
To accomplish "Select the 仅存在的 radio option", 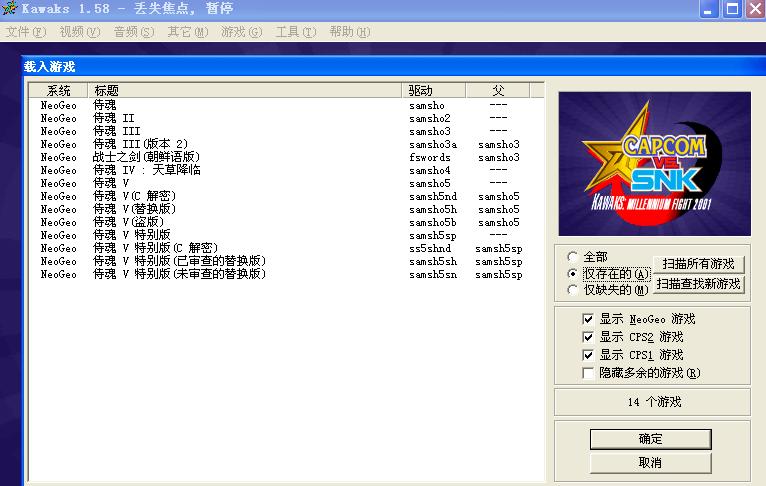I will click(573, 273).
